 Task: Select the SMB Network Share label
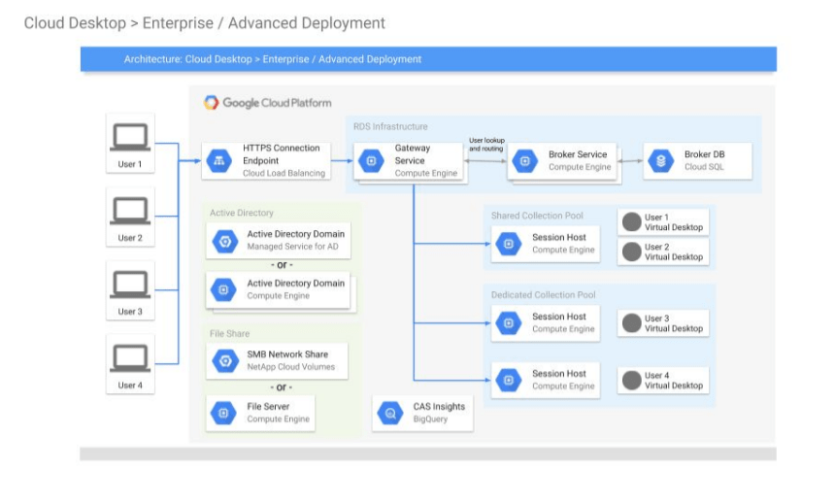point(287,353)
